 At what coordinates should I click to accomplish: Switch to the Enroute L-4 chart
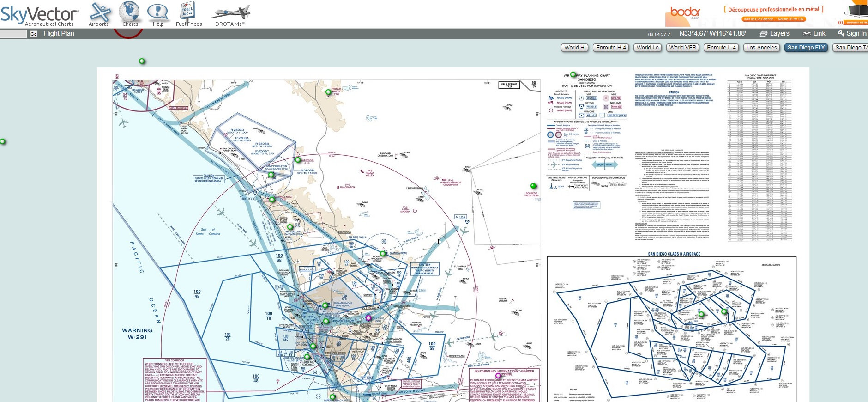[721, 48]
